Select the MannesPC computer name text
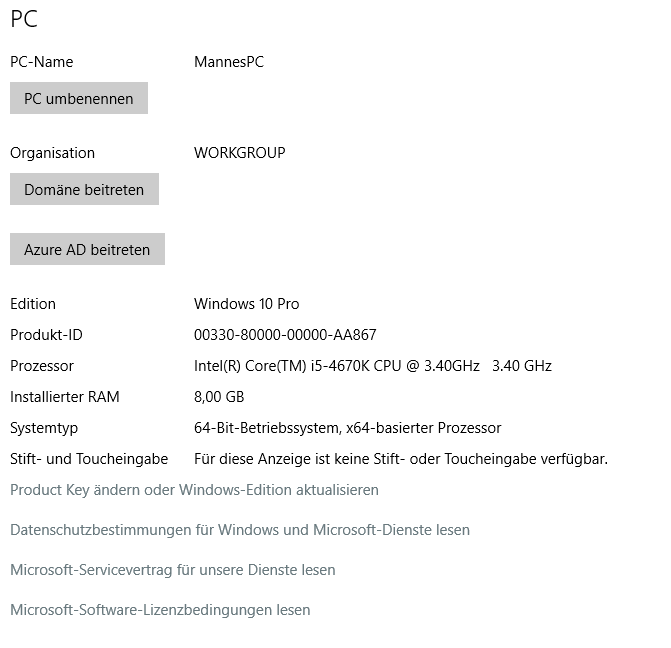This screenshot has width=671, height=648. tap(228, 62)
